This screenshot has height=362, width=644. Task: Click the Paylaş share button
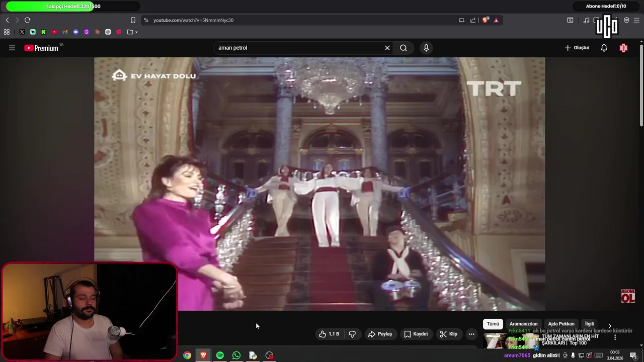(x=380, y=334)
